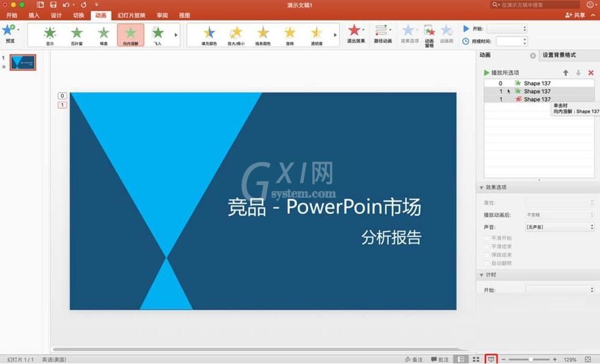
Task: Select the 显示 entrance effect
Action: [50, 34]
